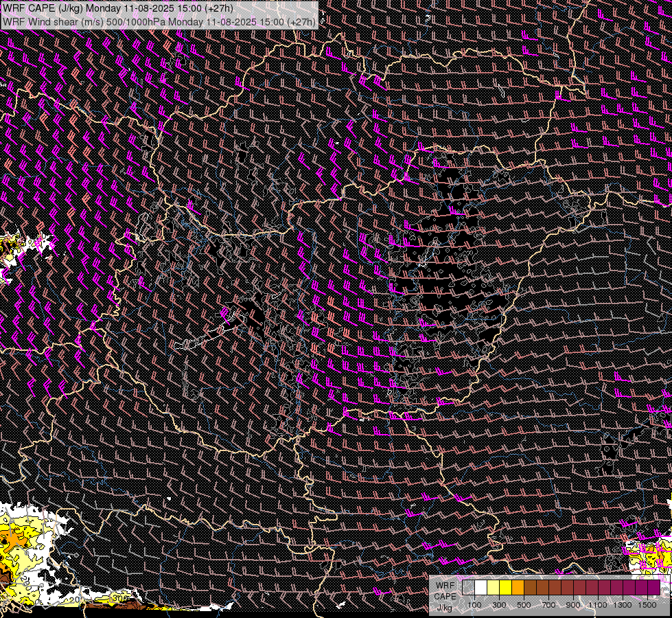Click the legend value '500'
672x618 pixels.
[x=524, y=605]
